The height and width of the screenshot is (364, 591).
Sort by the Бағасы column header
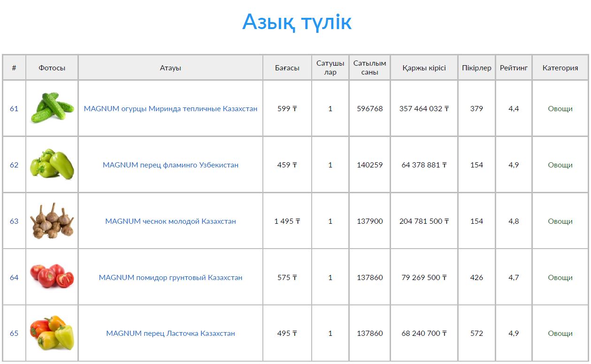[287, 68]
